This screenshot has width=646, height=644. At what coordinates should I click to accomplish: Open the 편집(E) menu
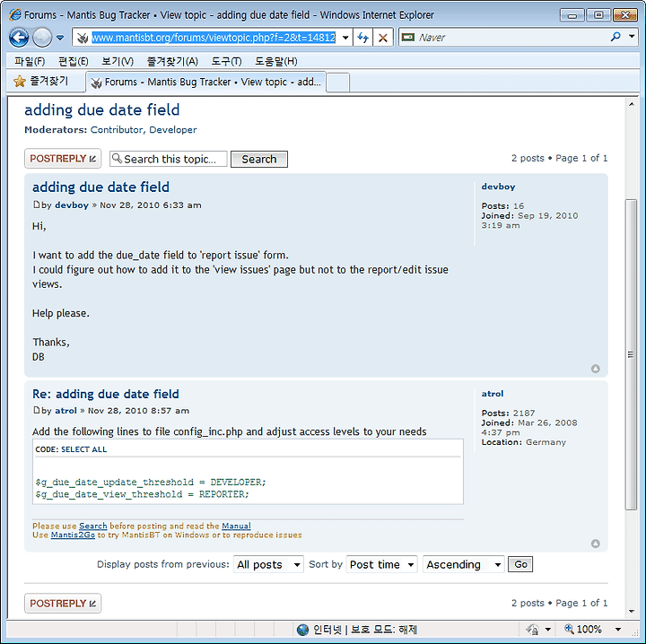74,61
